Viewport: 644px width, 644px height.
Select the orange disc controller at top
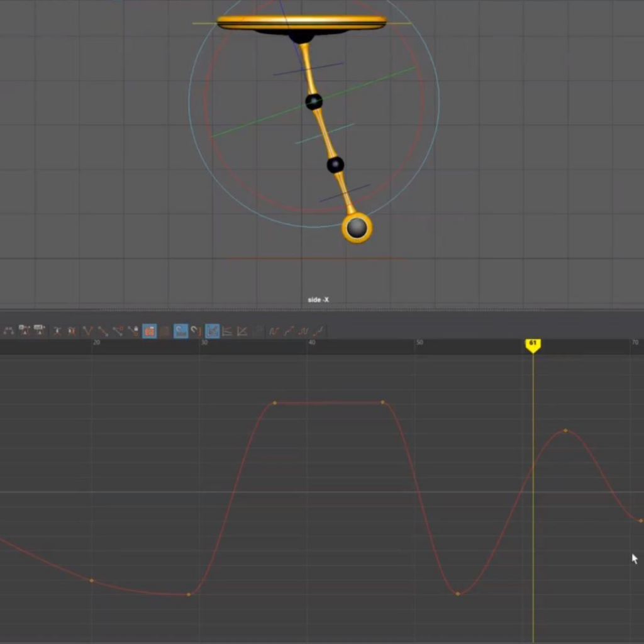click(301, 22)
